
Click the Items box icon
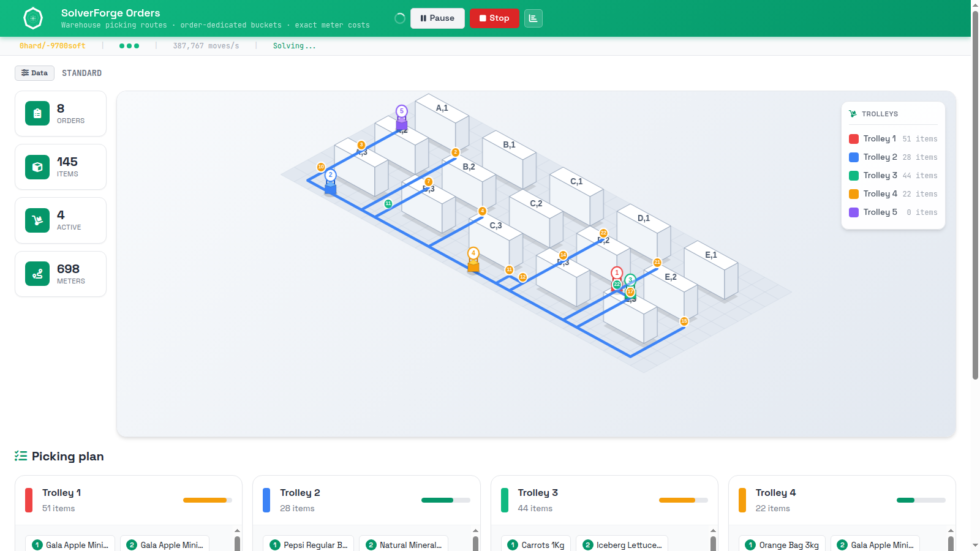(x=37, y=167)
